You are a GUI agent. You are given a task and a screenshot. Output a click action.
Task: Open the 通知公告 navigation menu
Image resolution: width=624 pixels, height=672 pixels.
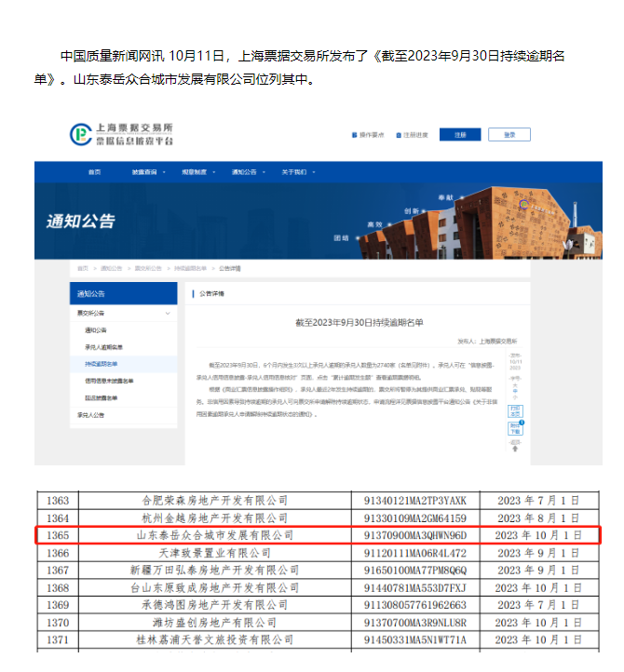tap(244, 172)
